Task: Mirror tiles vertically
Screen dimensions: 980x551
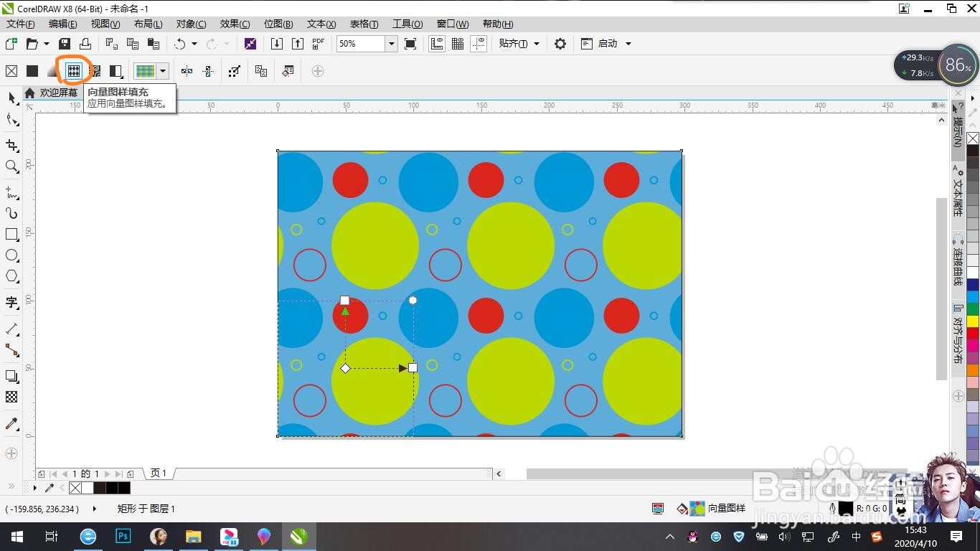Action: click(208, 71)
